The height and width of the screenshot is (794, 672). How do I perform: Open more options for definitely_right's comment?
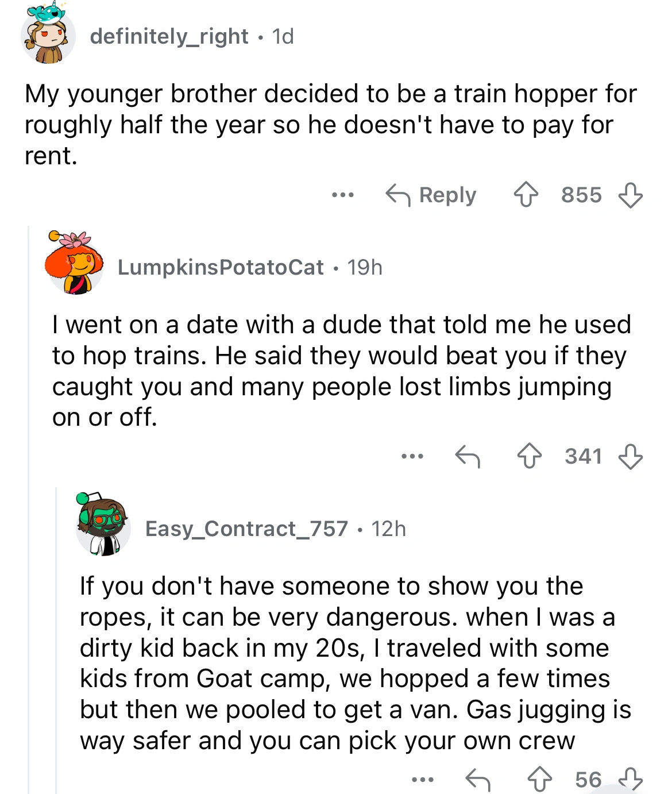point(343,195)
